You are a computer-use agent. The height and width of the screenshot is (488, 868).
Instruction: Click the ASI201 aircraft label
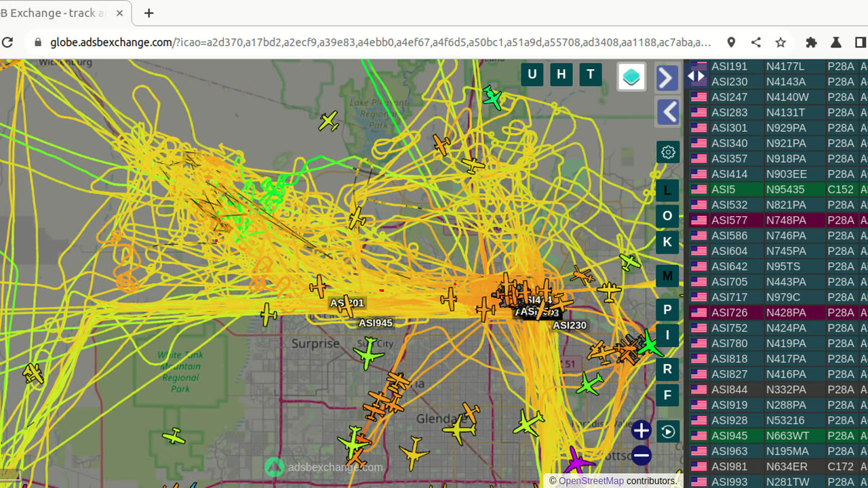click(x=347, y=303)
